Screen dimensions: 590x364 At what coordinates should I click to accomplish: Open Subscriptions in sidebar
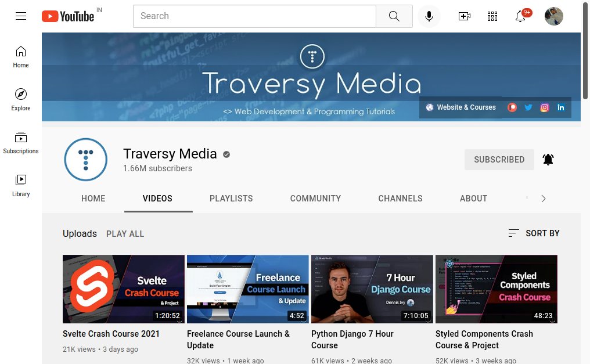click(x=21, y=142)
